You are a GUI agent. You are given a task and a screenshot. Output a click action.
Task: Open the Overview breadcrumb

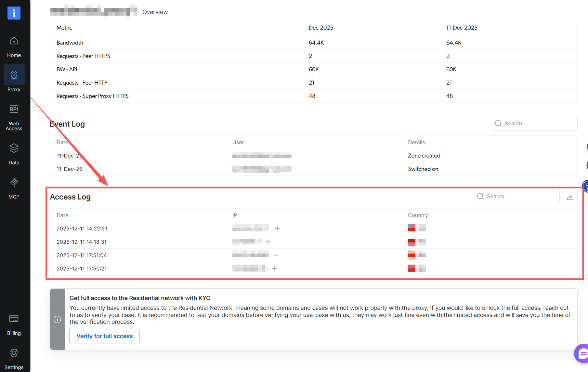[x=155, y=12]
